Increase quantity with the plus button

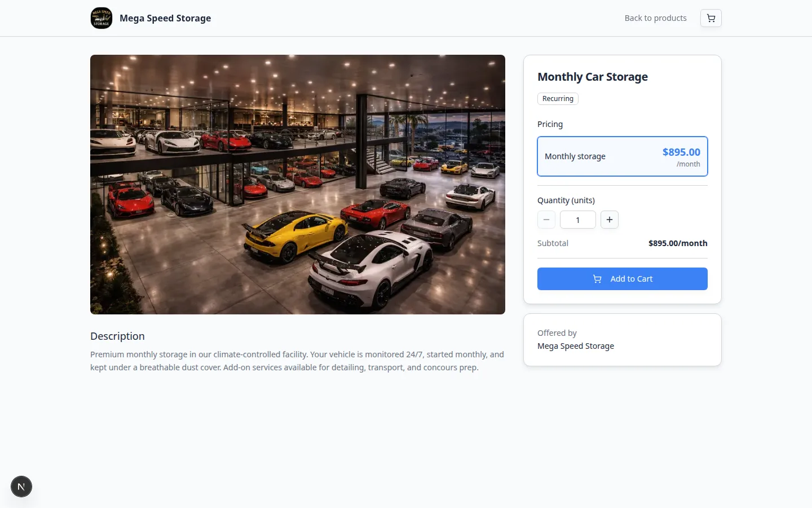[x=610, y=220]
